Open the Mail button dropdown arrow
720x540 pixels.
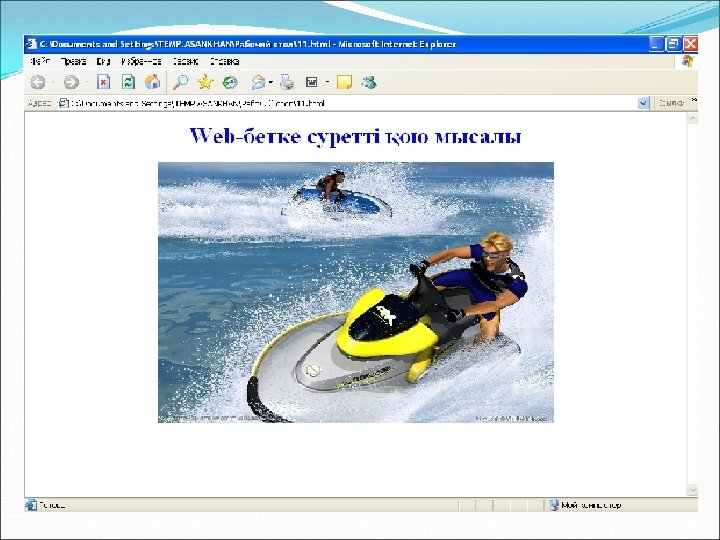pos(270,83)
